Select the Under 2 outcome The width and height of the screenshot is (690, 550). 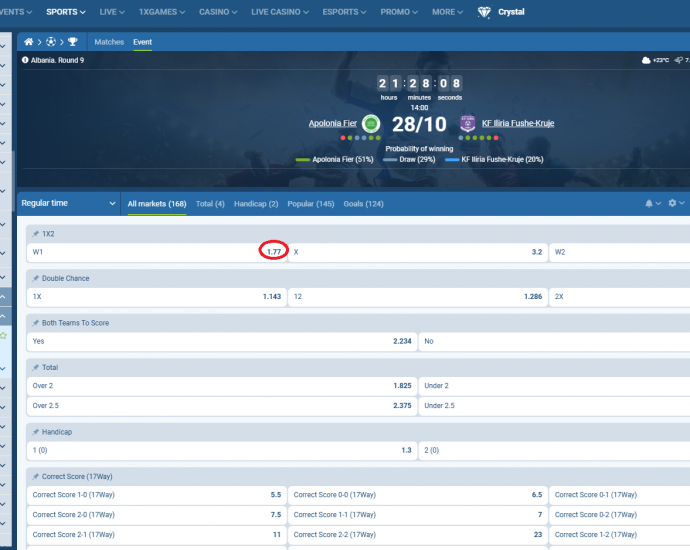point(554,385)
